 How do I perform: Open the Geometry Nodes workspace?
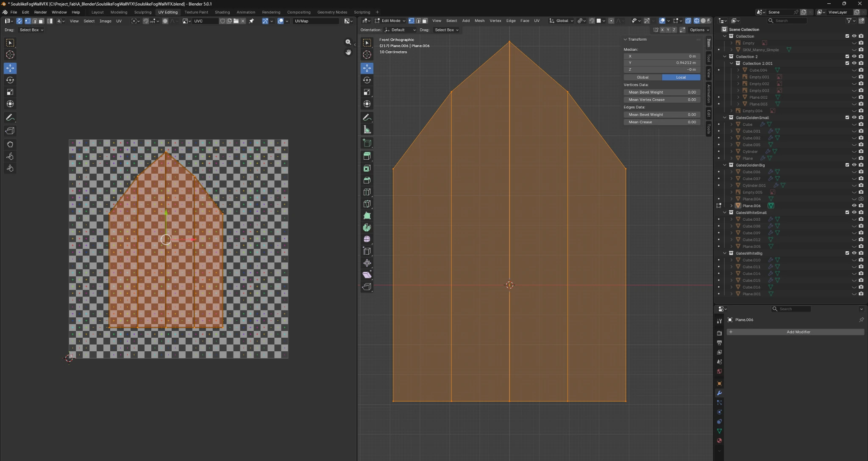click(x=332, y=12)
